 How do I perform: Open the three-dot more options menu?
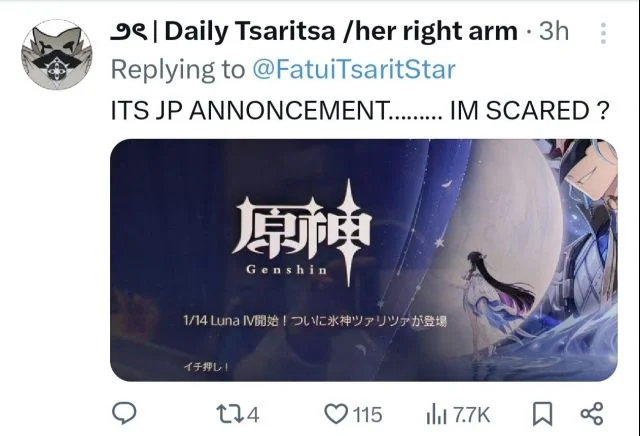603,33
